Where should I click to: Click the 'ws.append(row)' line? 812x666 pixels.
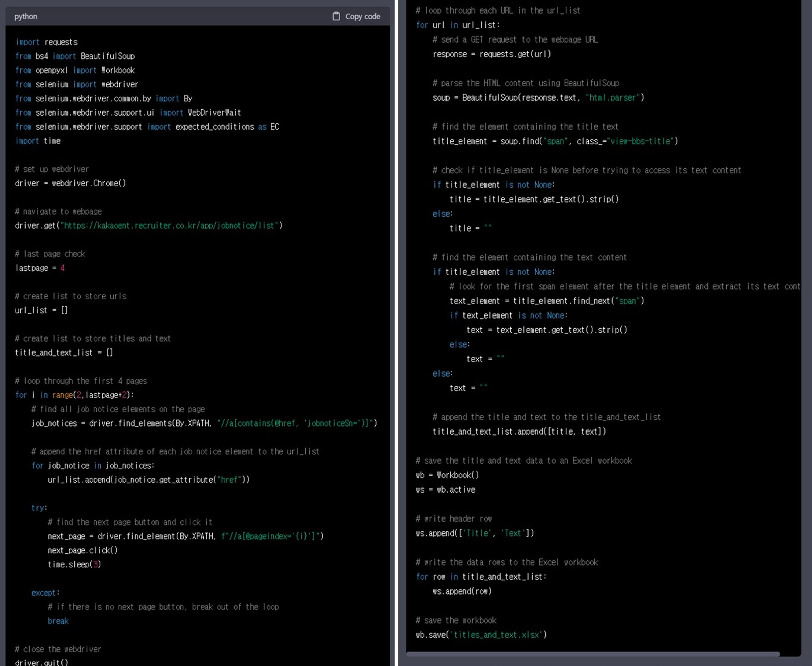tap(462, 591)
